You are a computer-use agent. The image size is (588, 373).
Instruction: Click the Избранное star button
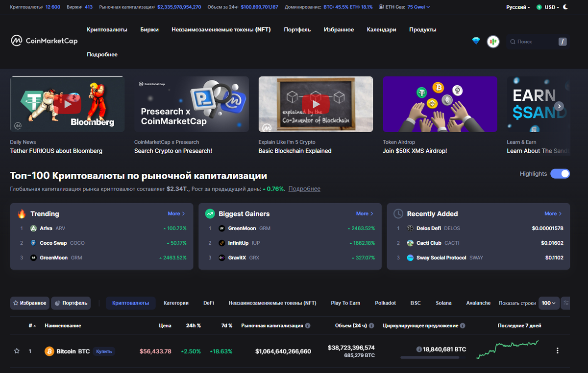30,303
